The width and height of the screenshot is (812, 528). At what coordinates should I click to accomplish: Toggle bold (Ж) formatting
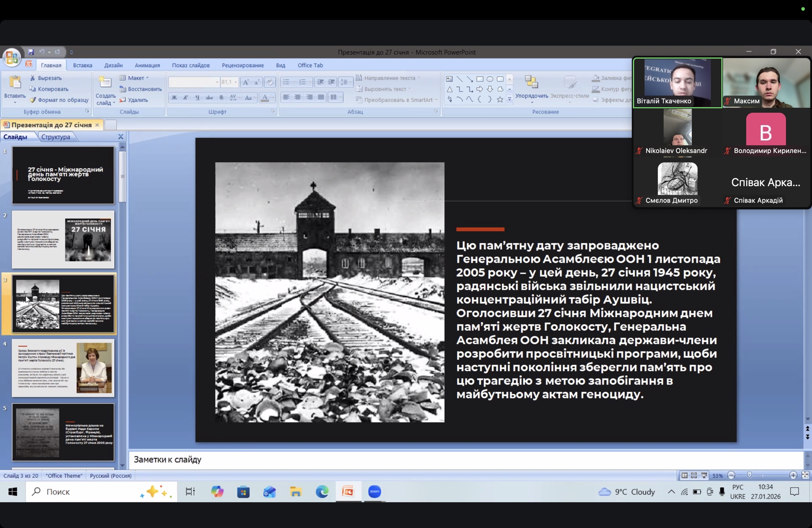pos(174,97)
